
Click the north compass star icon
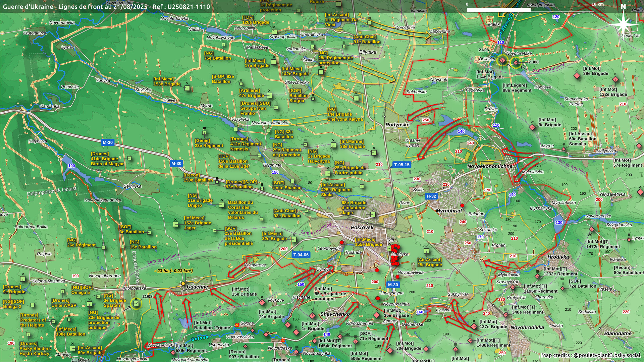tap(623, 25)
